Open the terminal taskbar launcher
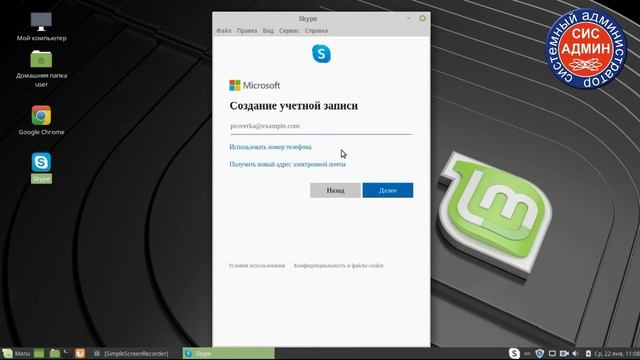Screen dimensions: 640x360 coord(67,353)
